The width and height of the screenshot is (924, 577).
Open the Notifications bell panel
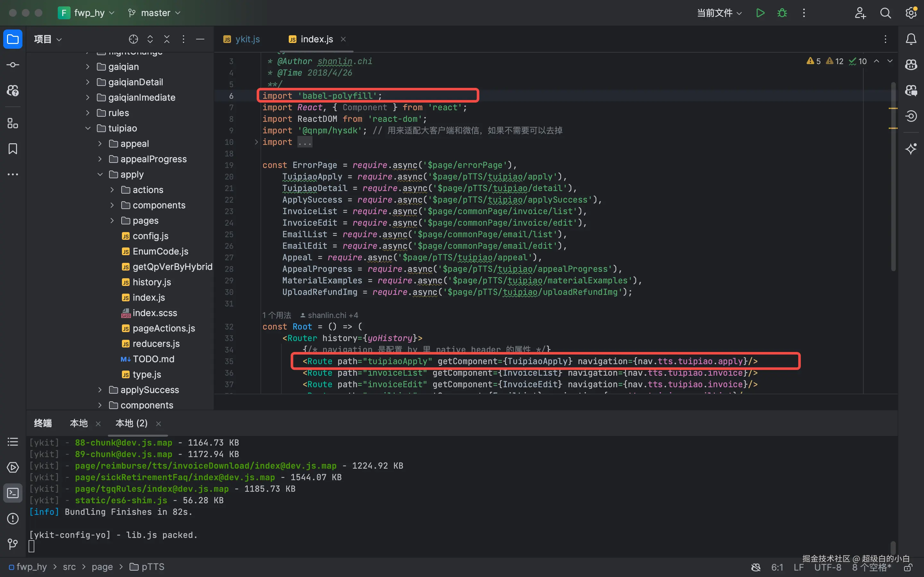coord(911,39)
